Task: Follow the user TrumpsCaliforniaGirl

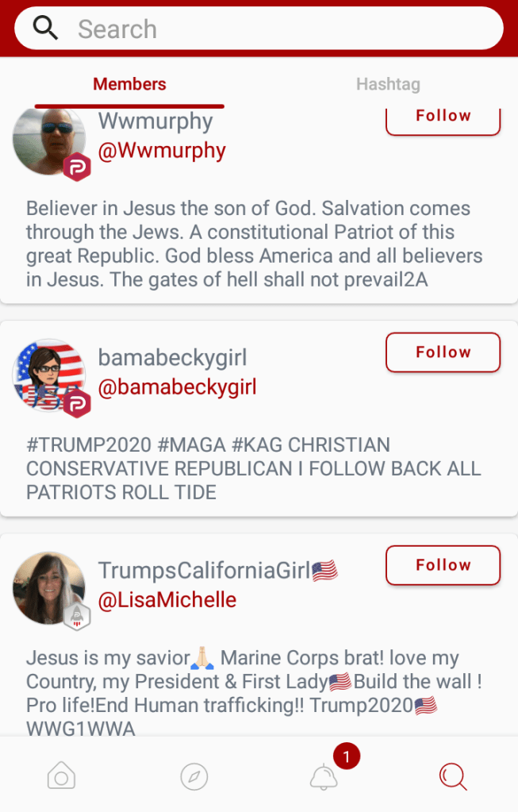Action: pyautogui.click(x=443, y=565)
